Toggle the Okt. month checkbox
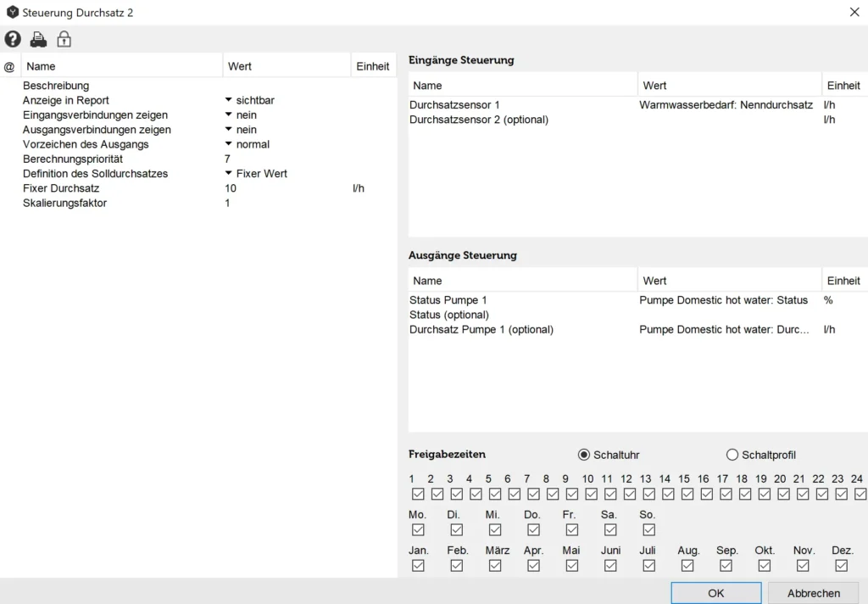Image resolution: width=868 pixels, height=604 pixels. click(764, 565)
